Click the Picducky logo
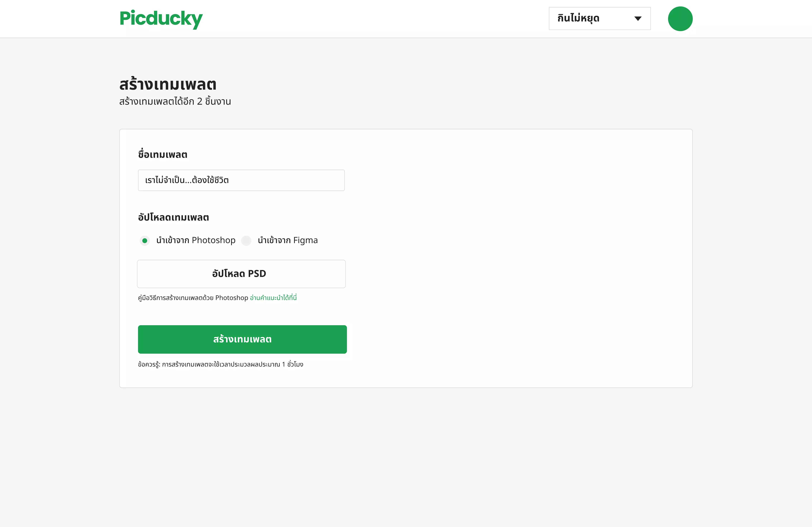The height and width of the screenshot is (527, 812). pyautogui.click(x=161, y=19)
